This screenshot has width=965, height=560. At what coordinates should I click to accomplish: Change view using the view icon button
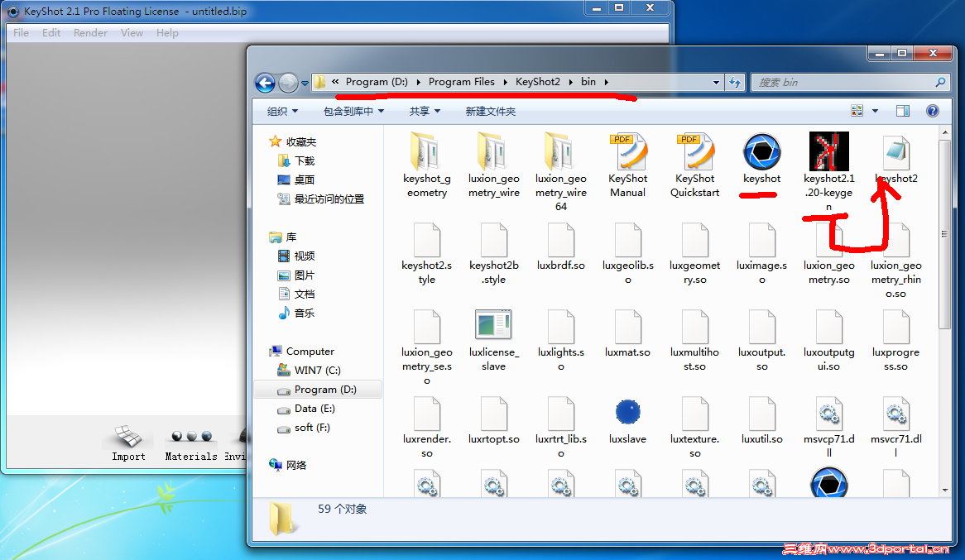tap(857, 111)
